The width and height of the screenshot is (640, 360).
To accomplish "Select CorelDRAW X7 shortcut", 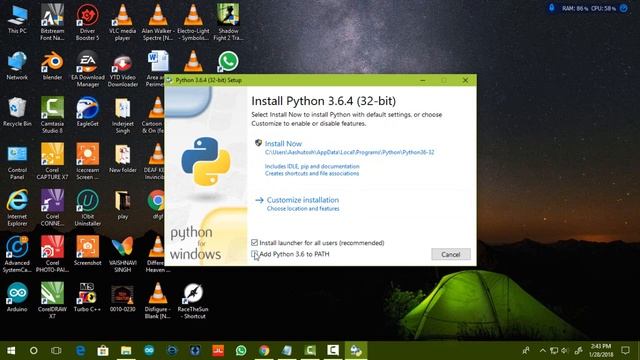I will (52, 301).
